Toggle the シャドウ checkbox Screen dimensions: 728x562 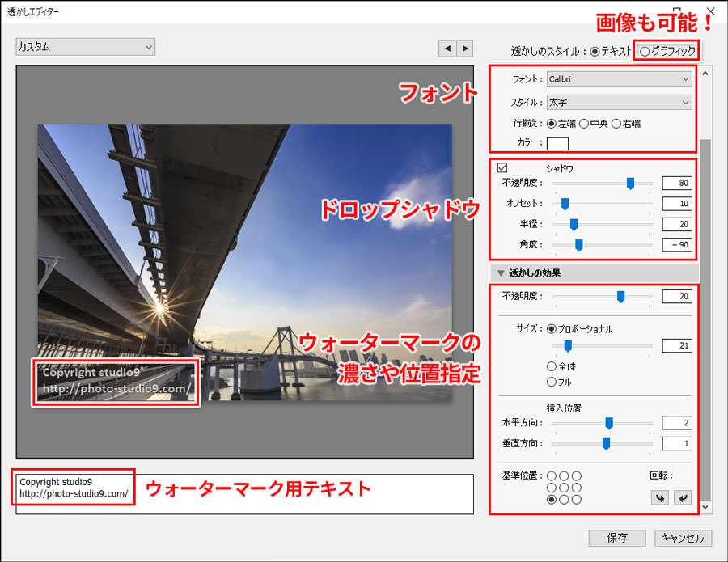coord(502,168)
